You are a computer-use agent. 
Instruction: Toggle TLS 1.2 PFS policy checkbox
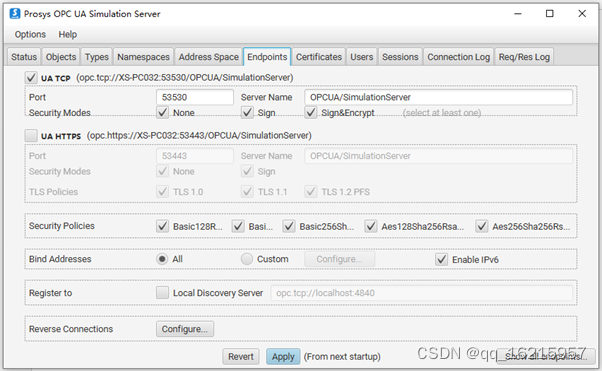pos(311,191)
